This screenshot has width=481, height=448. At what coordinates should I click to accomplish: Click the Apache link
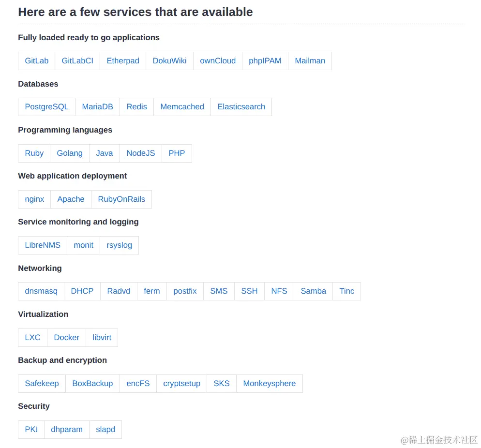pyautogui.click(x=71, y=199)
